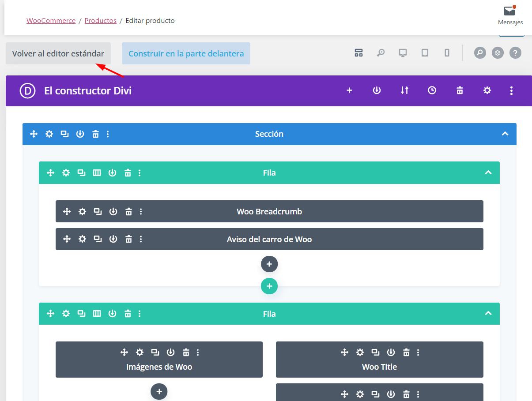Open the layers view icon
This screenshot has width=532, height=401.
(498, 53)
